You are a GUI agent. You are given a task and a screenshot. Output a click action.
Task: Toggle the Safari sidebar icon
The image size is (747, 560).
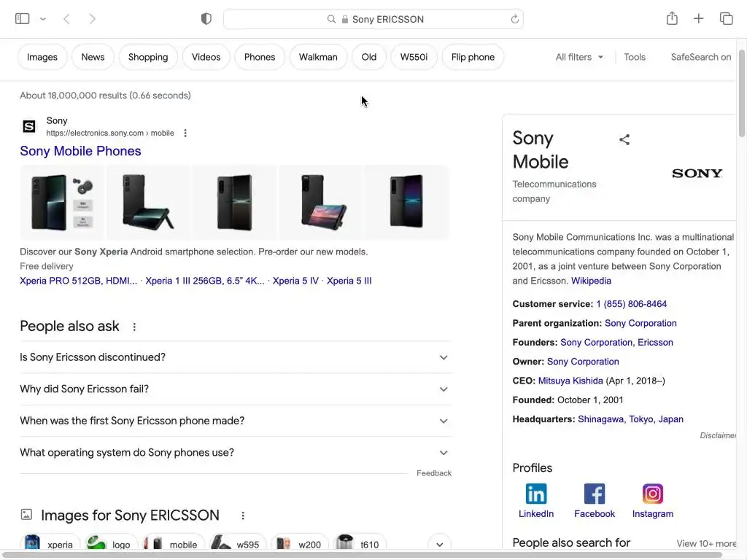[23, 18]
